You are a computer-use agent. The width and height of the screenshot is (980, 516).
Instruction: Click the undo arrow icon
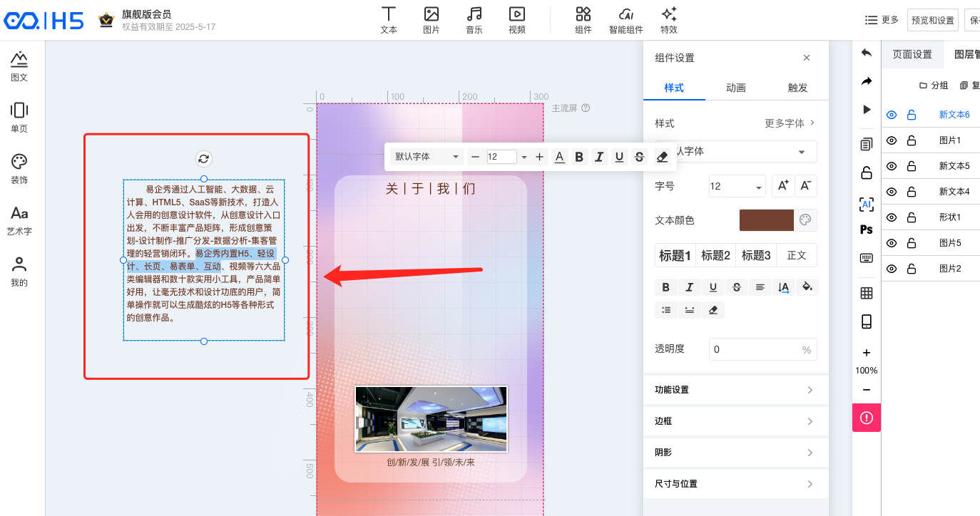click(x=867, y=53)
